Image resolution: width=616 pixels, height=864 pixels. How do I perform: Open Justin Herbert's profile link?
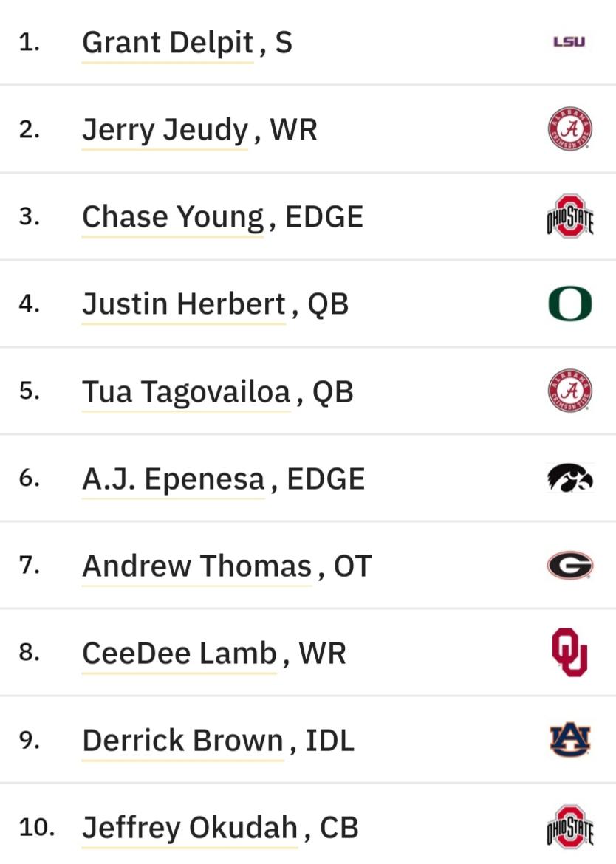tap(183, 304)
